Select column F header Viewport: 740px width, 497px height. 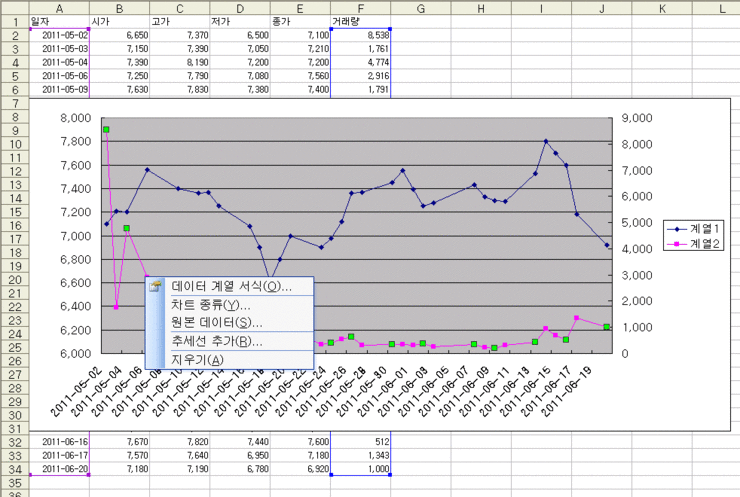360,8
